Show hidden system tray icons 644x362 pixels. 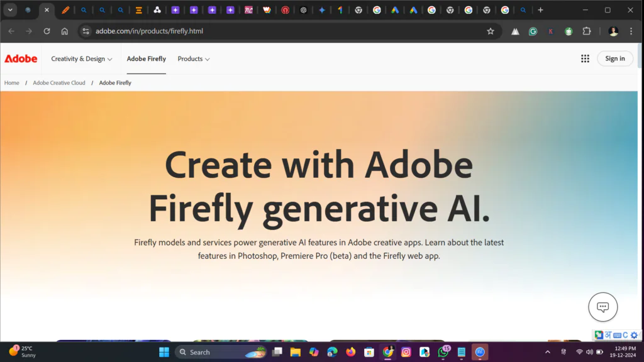click(x=548, y=352)
